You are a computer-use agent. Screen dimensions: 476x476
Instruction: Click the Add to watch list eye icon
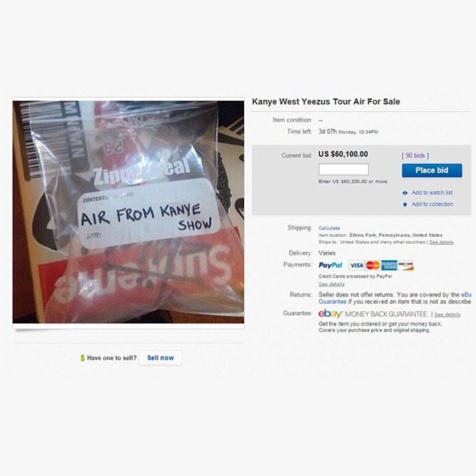coord(405,193)
